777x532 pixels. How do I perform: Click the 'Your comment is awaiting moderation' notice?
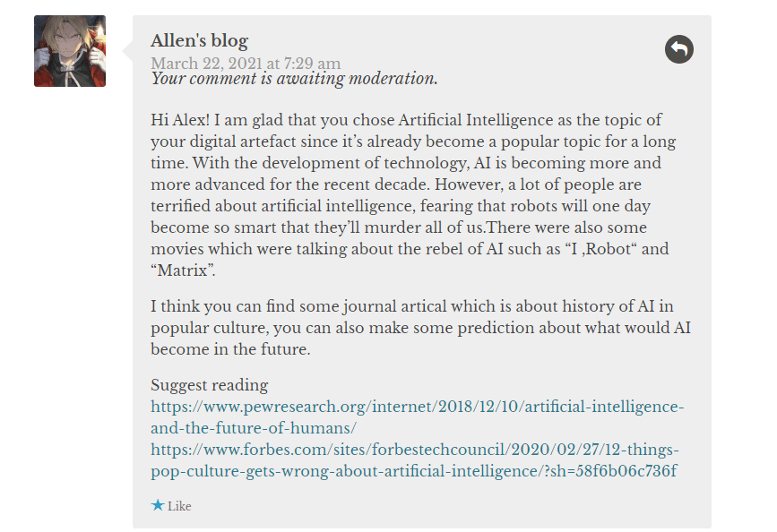tap(294, 79)
